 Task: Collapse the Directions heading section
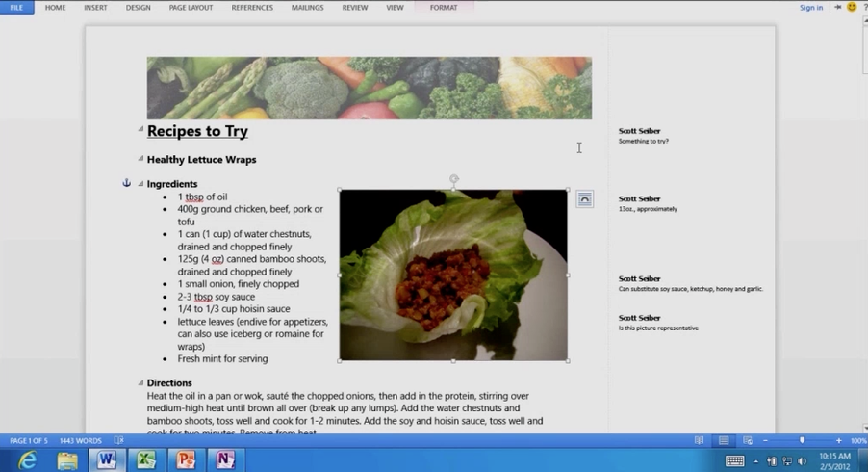140,382
